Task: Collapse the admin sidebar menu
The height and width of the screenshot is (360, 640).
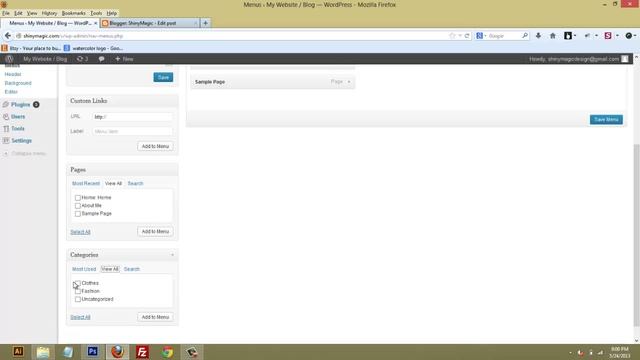Action: click(24, 153)
